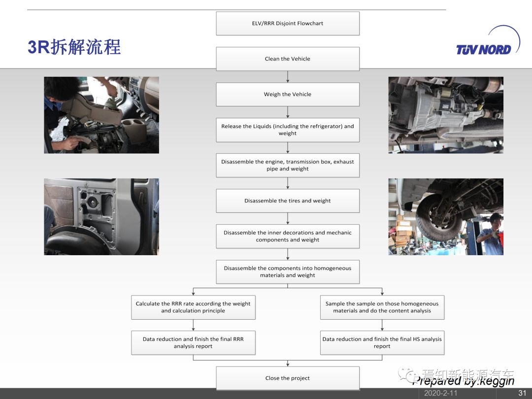This screenshot has height=399, width=532.
Task: Select the inner decorations disassembly step
Action: [x=288, y=236]
